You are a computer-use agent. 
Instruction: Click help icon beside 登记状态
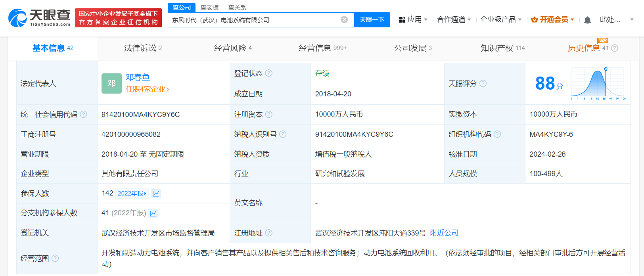269,73
